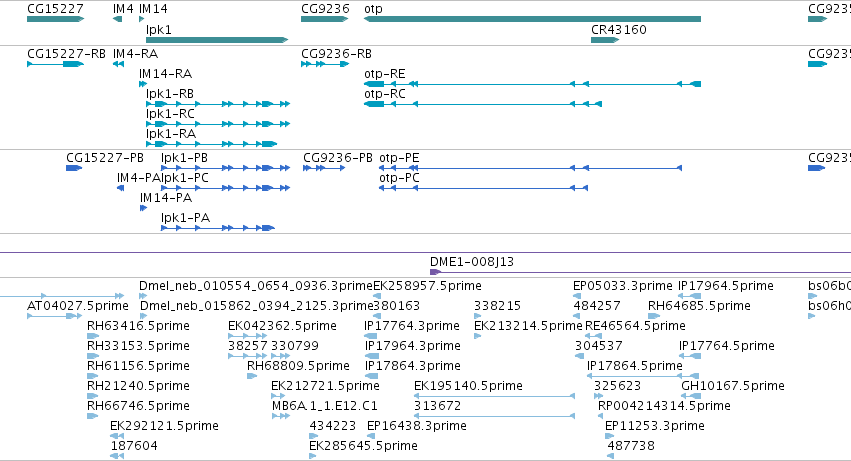Click the CG9236-RB transcript label
Screen dimensions: 851x461
point(336,54)
